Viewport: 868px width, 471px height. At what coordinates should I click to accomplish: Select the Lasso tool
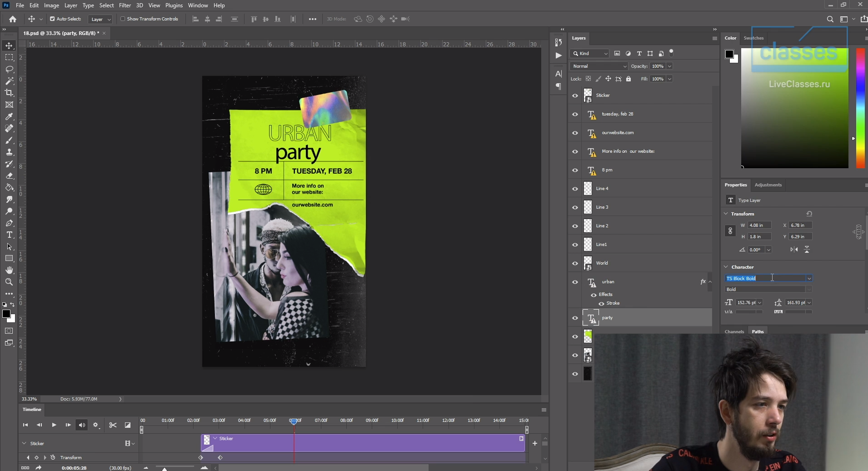(9, 69)
